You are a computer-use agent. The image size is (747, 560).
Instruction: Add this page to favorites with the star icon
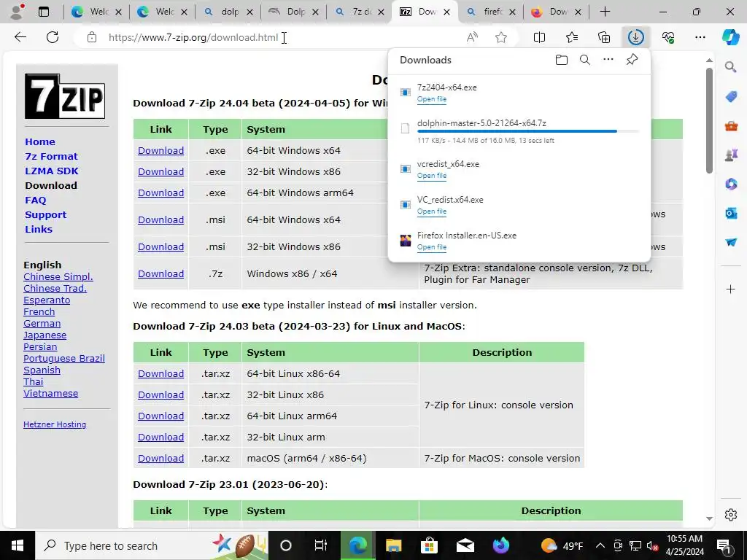pyautogui.click(x=500, y=37)
